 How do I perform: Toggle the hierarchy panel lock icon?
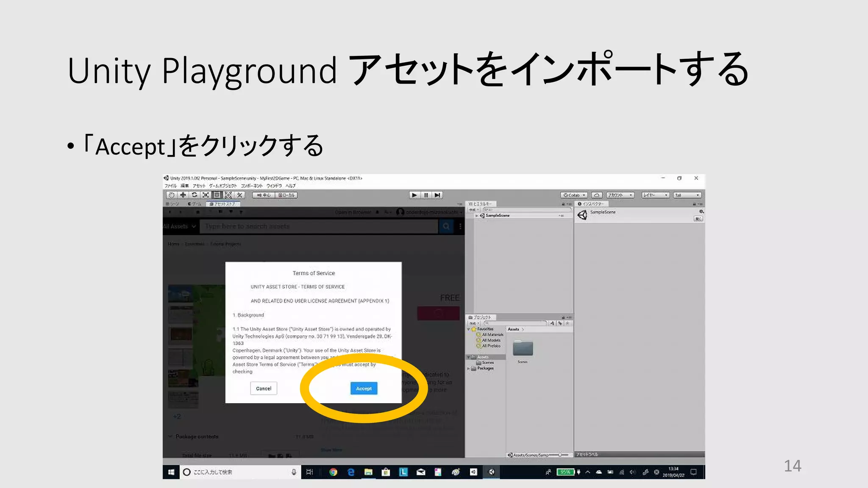pos(563,204)
